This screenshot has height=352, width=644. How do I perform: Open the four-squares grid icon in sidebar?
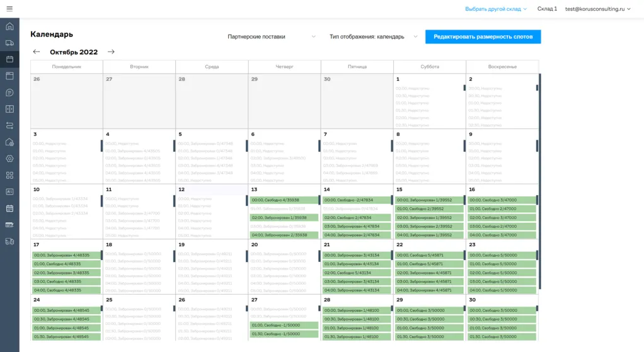tap(9, 175)
